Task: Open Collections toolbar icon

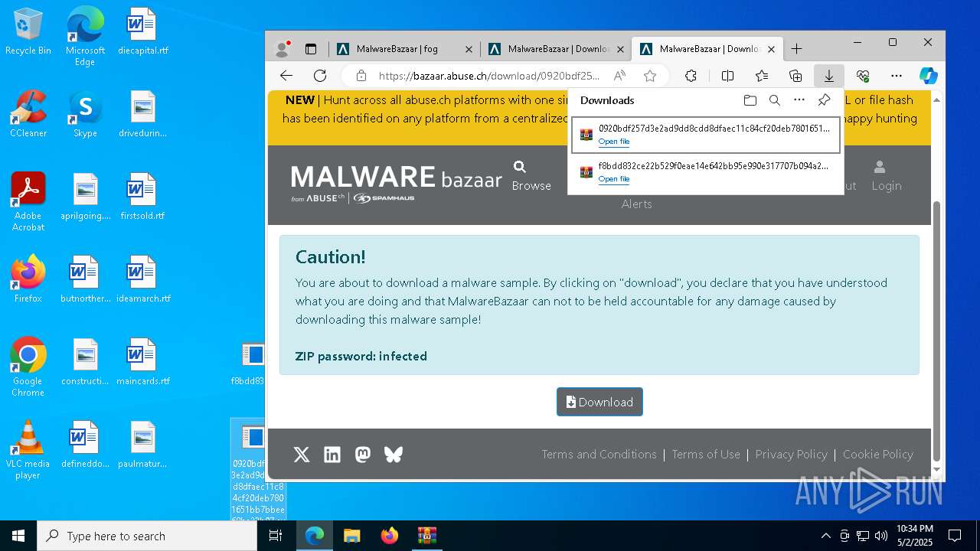Action: [x=795, y=76]
